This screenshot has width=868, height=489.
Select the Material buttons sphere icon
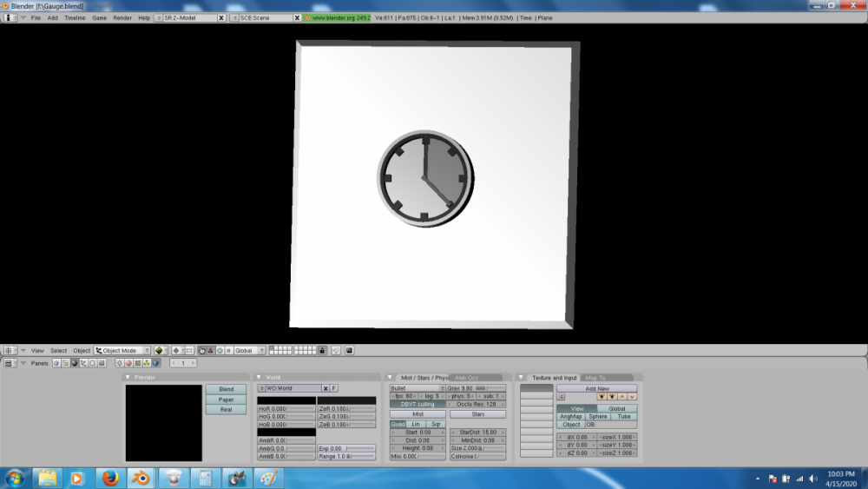[129, 363]
